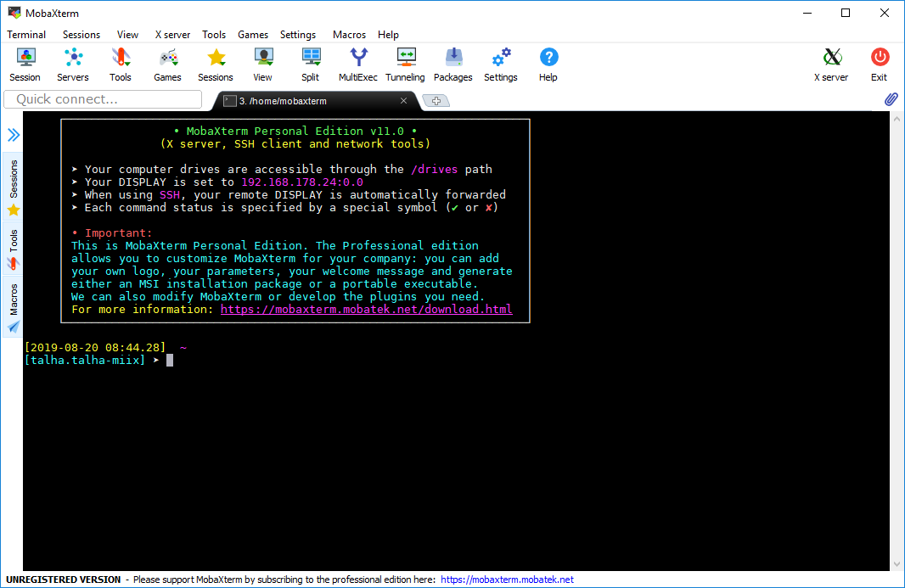Maximize the MobaXterm window
Screen dimensions: 905x588
(x=846, y=13)
